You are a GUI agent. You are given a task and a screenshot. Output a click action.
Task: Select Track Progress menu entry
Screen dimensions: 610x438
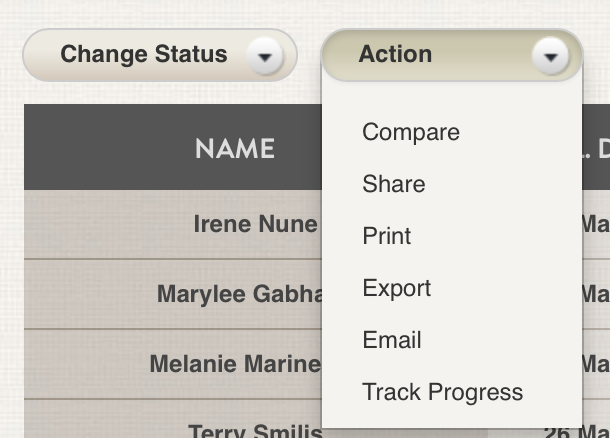click(442, 392)
